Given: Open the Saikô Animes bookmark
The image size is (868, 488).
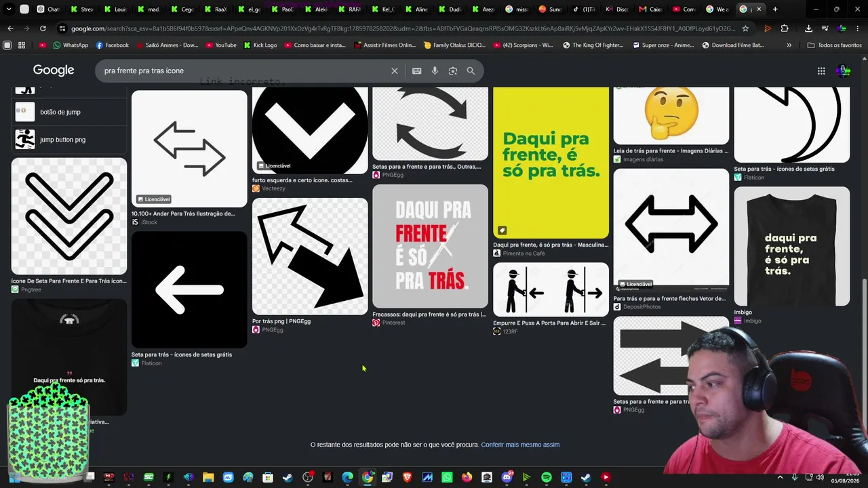Looking at the screenshot, I should pos(167,45).
